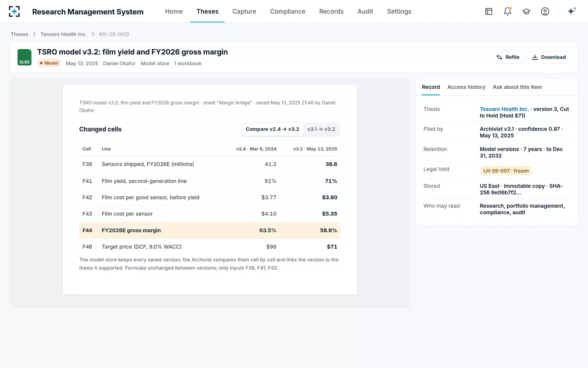Open the Settings navigation tab
588x368 pixels.
[399, 11]
